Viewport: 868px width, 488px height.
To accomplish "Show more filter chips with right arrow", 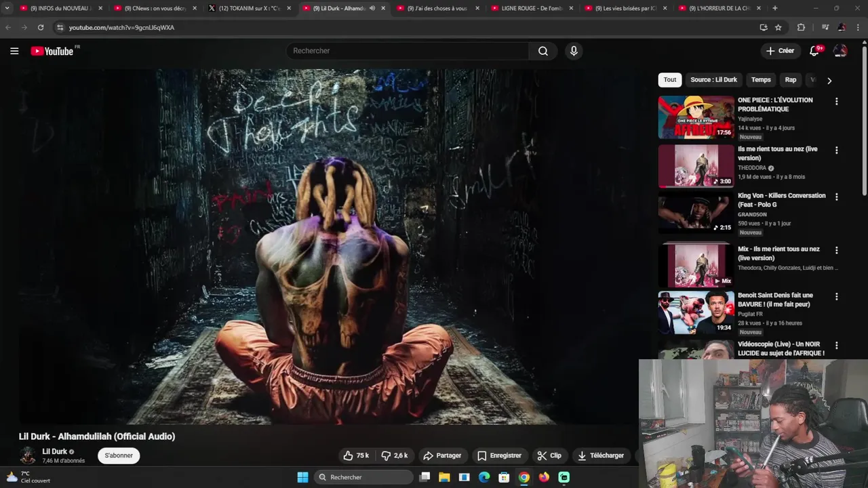I will (x=829, y=81).
